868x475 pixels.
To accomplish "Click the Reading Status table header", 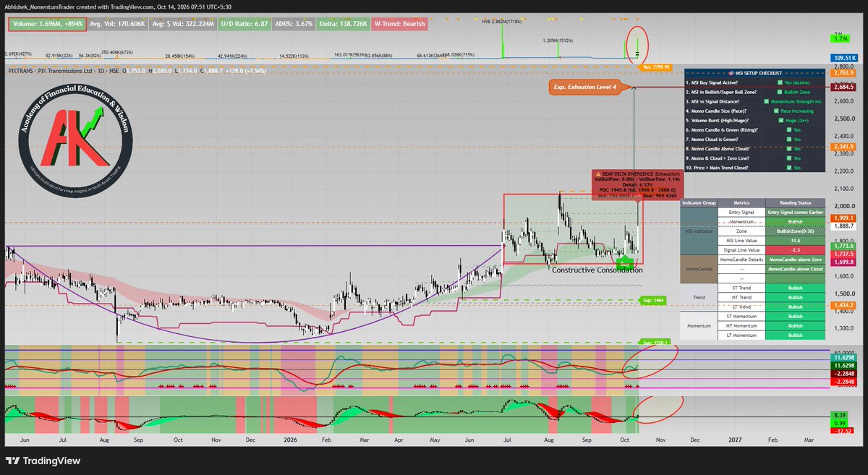I will 795,203.
